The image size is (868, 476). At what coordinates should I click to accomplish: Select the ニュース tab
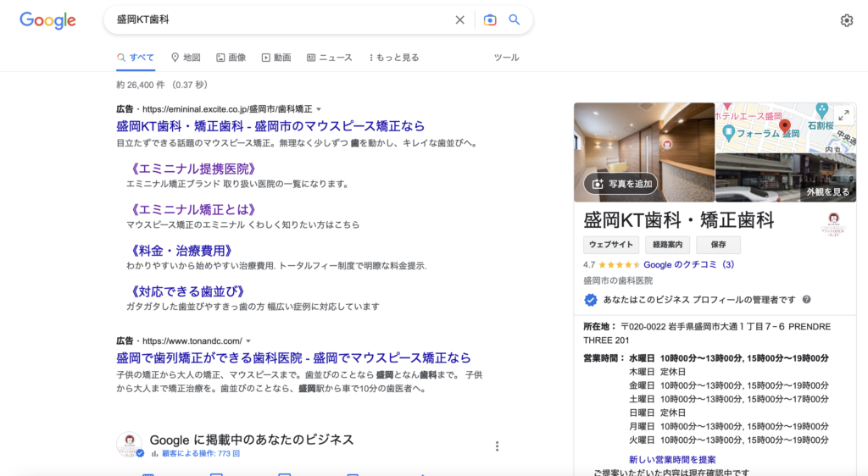[329, 58]
